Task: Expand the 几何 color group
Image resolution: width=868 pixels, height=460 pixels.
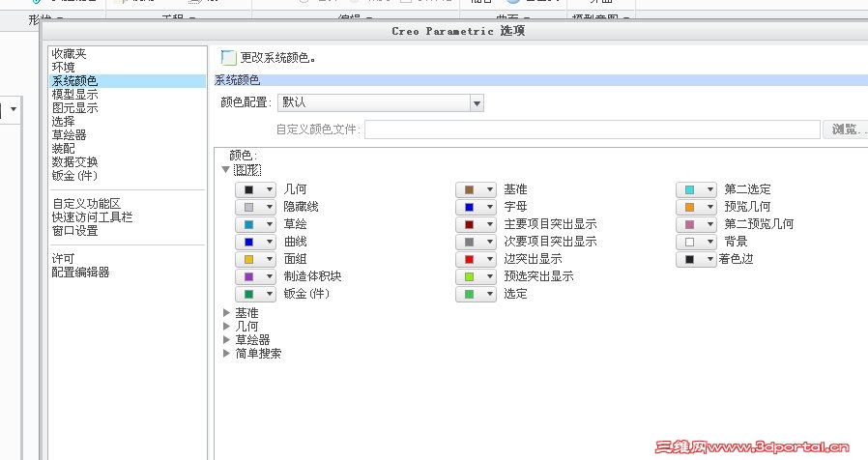Action: coord(226,326)
